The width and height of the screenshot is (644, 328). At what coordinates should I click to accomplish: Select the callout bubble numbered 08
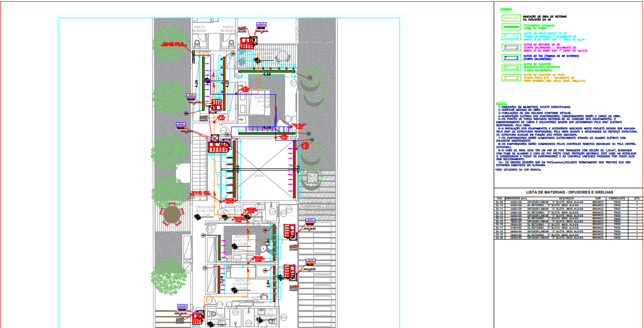click(186, 113)
